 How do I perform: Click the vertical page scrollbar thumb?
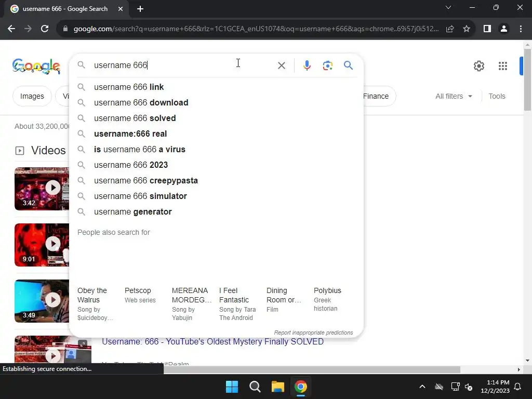[x=527, y=79]
